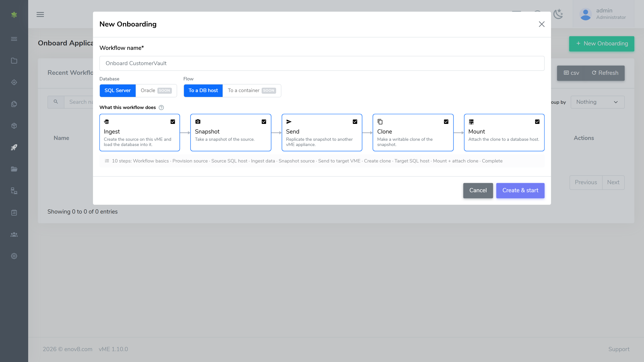Open the rocket onboarding sidebar icon
Screen dimensions: 644x362
click(14, 147)
